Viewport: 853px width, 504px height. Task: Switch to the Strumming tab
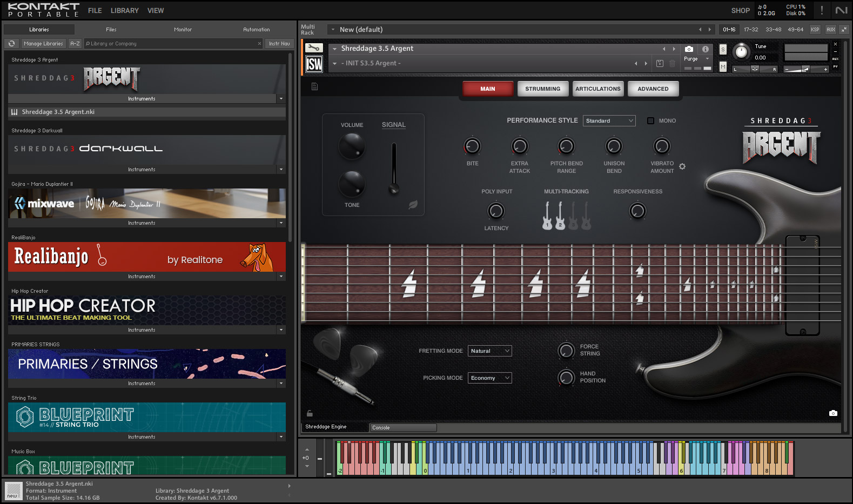click(542, 89)
